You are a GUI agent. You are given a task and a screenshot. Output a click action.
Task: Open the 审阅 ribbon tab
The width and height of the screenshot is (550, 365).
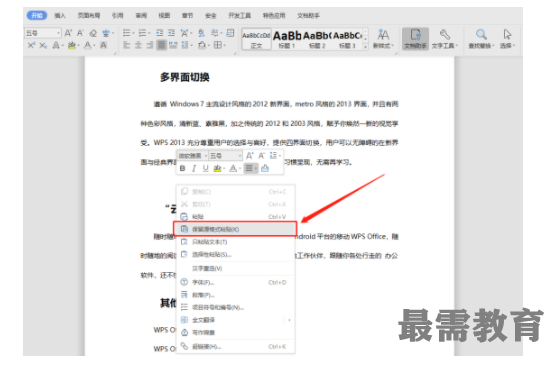[141, 15]
